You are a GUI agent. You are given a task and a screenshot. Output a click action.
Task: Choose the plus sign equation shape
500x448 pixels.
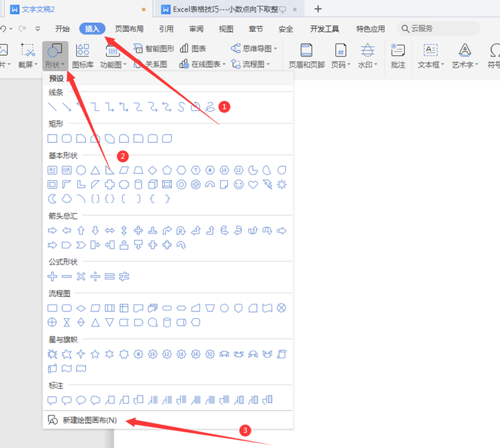[x=52, y=276]
